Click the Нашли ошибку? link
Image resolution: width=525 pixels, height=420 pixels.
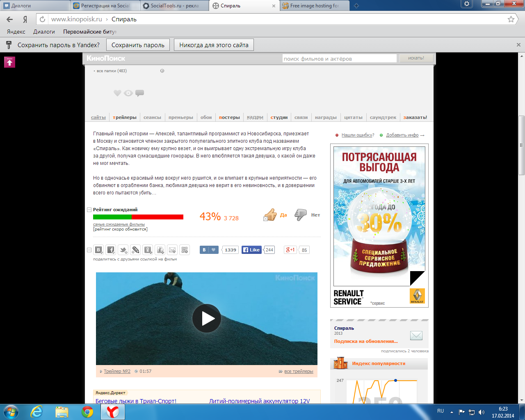pyautogui.click(x=358, y=135)
